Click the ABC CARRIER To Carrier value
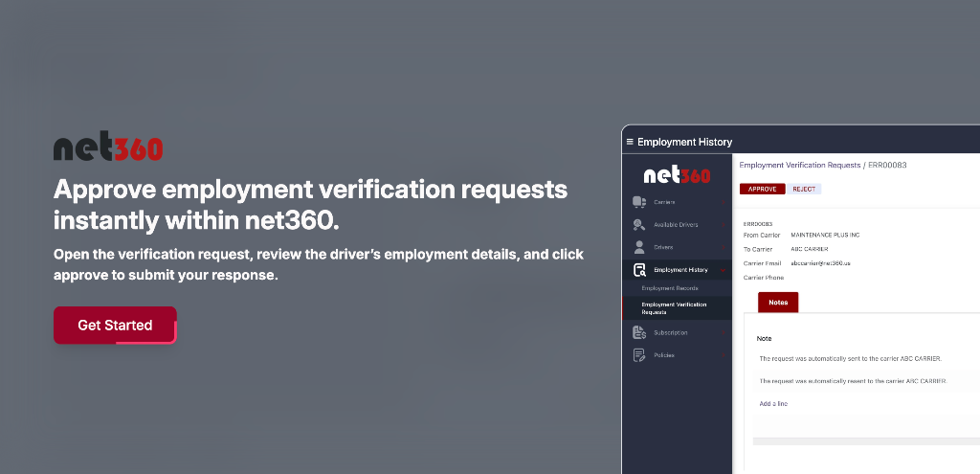This screenshot has width=980, height=474. [x=810, y=249]
